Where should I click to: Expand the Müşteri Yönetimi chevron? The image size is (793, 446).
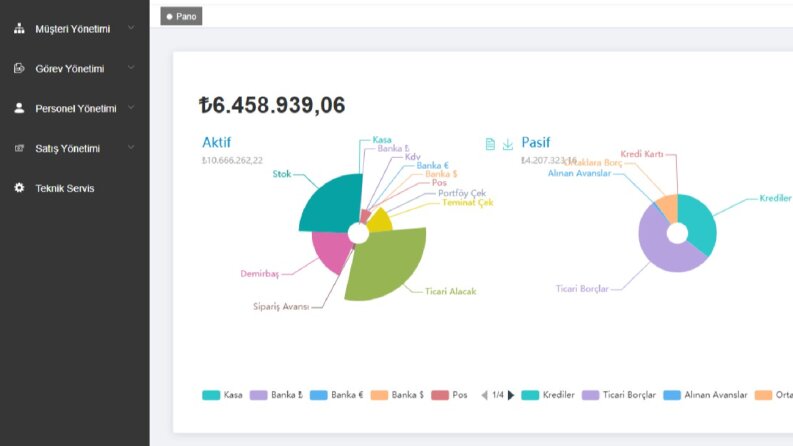click(131, 28)
